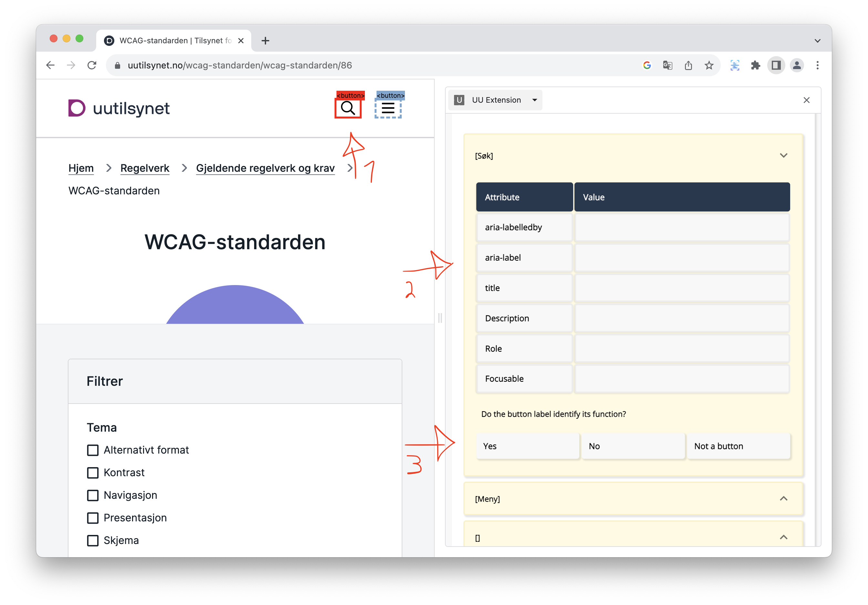Viewport: 868px width, 605px height.
Task: Click the side panel resize divider handle
Action: [x=440, y=318]
